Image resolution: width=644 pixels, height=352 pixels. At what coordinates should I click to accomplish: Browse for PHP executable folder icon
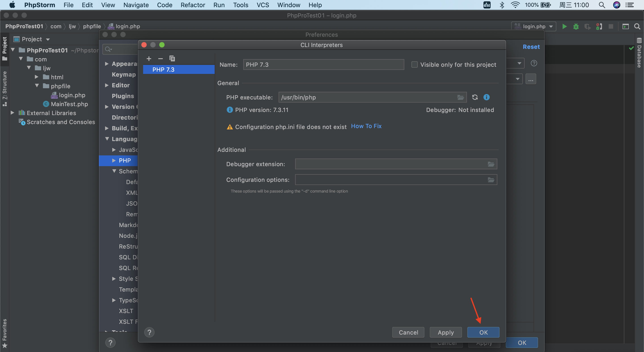click(x=460, y=97)
